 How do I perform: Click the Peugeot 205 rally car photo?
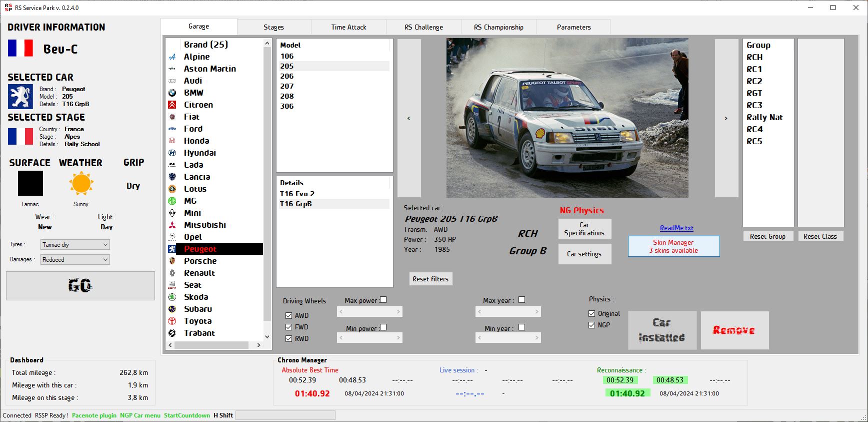tap(567, 118)
